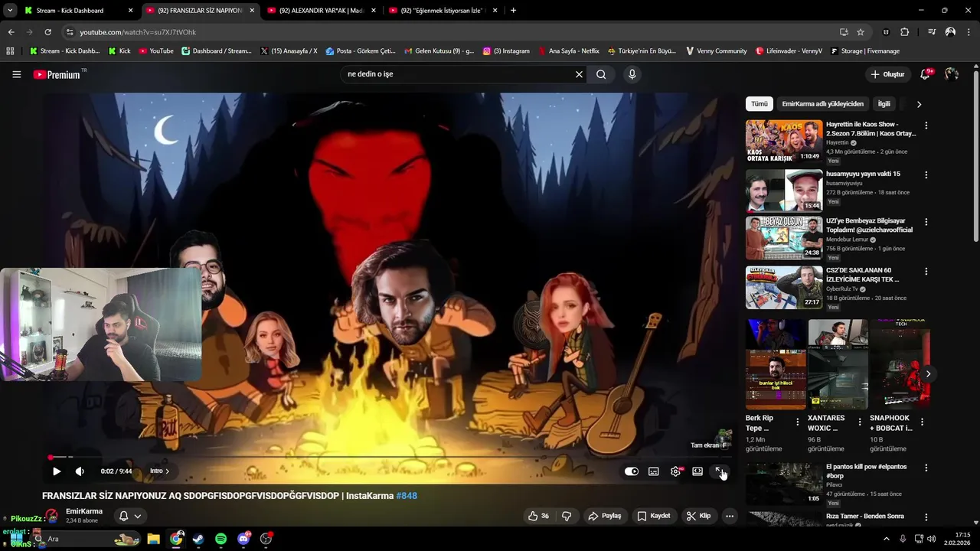Open the Anasayfa / X bookmark

pyautogui.click(x=289, y=51)
